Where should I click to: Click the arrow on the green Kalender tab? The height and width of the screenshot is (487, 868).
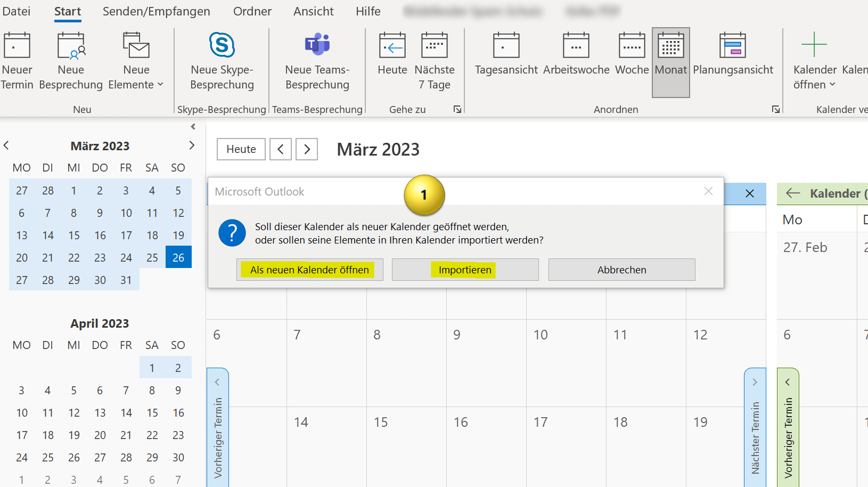[x=793, y=193]
